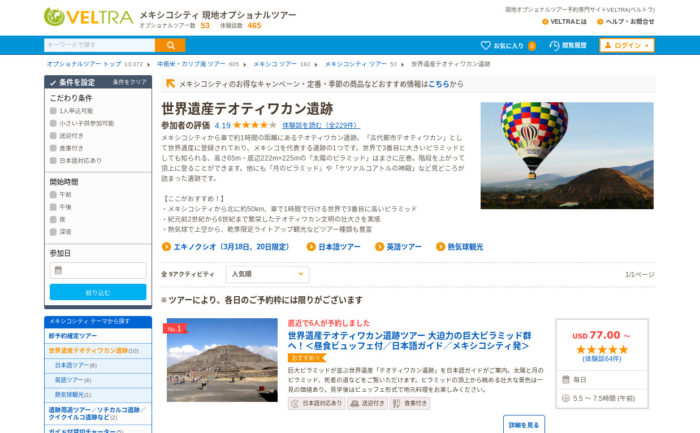Expand the ログイン dropdown button
700x433 pixels.
pyautogui.click(x=627, y=45)
